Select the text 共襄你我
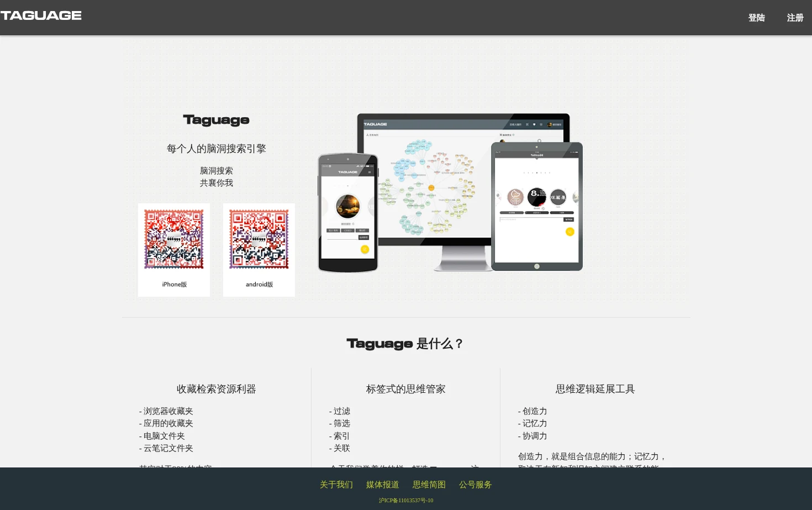 pos(217,183)
